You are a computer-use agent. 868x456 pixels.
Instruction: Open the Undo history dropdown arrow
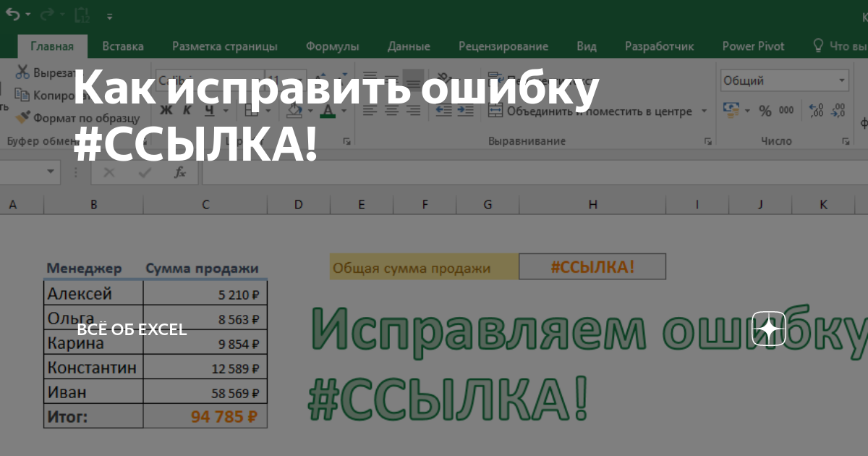[28, 15]
